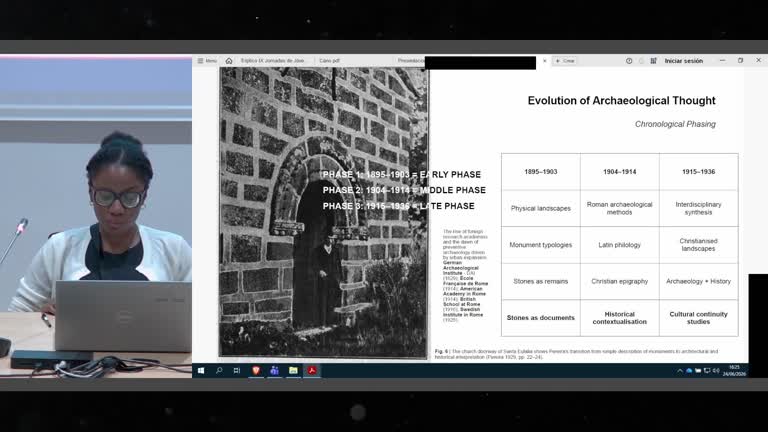
Task: Click Iniciar sesión to sign in
Action: (x=683, y=61)
